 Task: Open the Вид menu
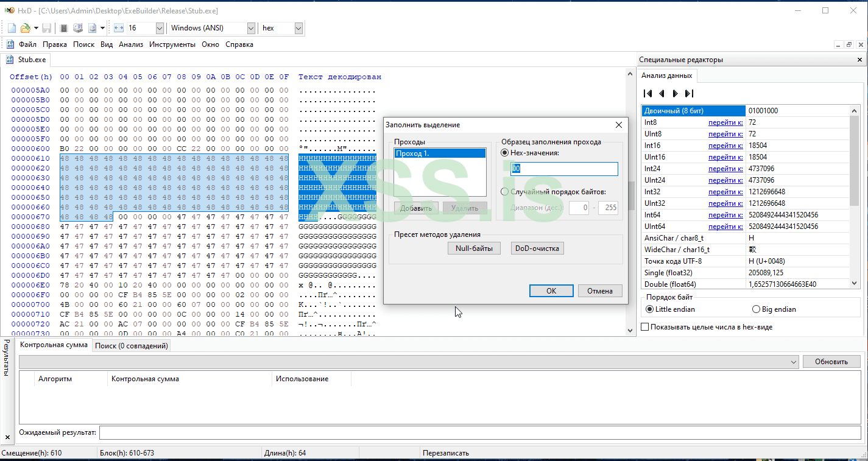tap(107, 44)
